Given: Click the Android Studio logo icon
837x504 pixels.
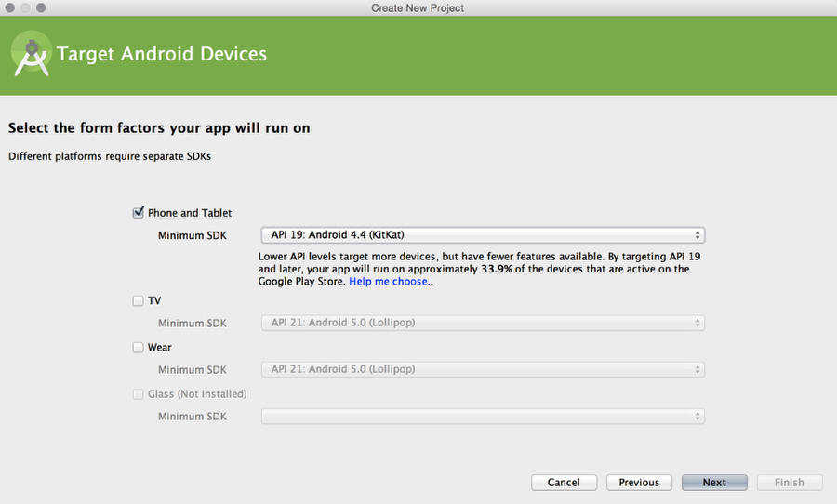Looking at the screenshot, I should pos(31,54).
